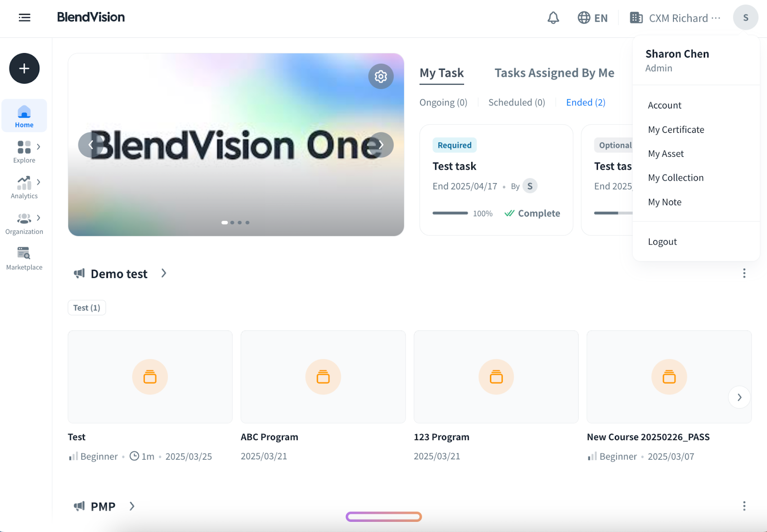Switch to Tasks Assigned By Me tab
The height and width of the screenshot is (532, 767).
pos(554,73)
